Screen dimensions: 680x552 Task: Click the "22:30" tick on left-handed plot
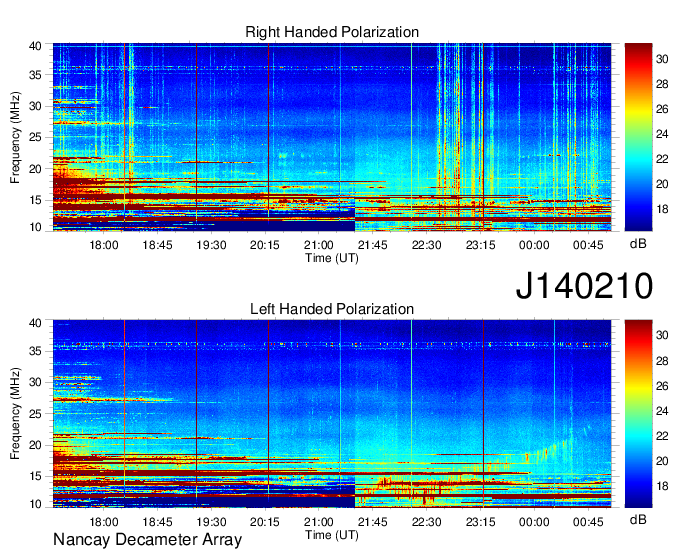[426, 522]
